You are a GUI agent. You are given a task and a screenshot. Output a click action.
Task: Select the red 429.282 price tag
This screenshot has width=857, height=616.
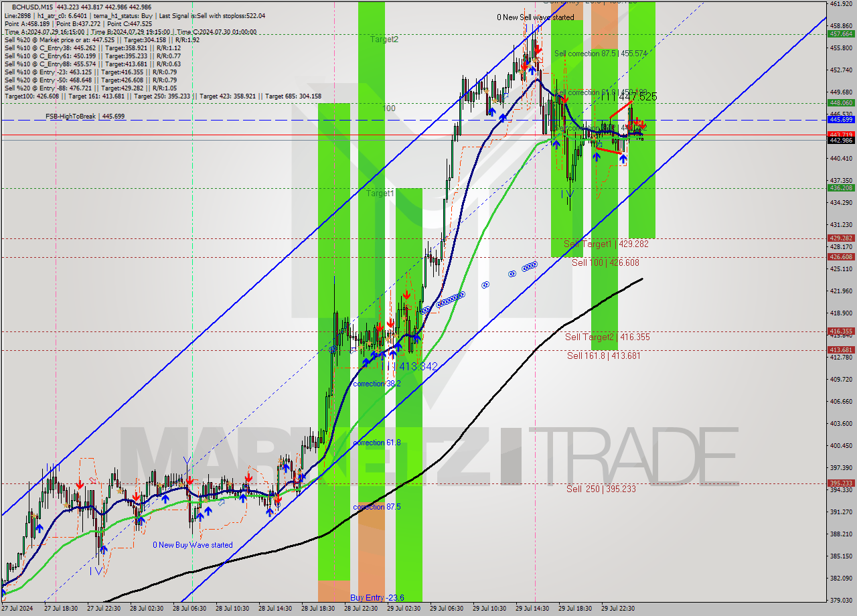841,238
